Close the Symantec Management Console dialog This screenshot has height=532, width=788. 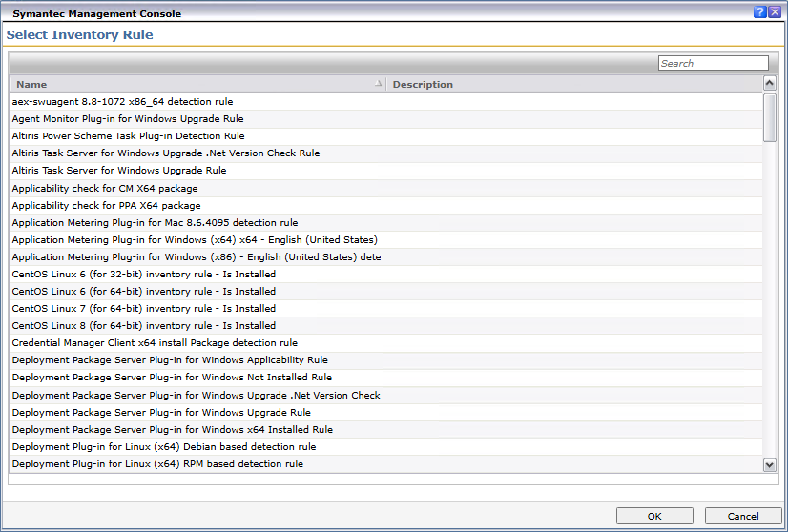pyautogui.click(x=775, y=12)
